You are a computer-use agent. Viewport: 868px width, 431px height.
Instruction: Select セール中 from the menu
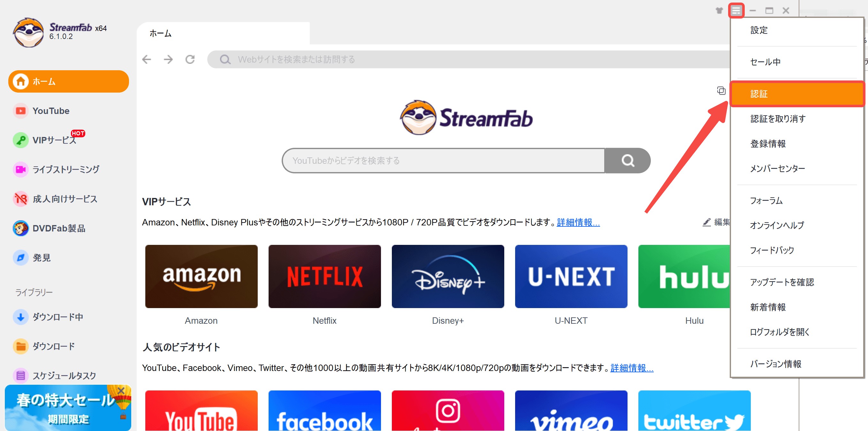[797, 62]
